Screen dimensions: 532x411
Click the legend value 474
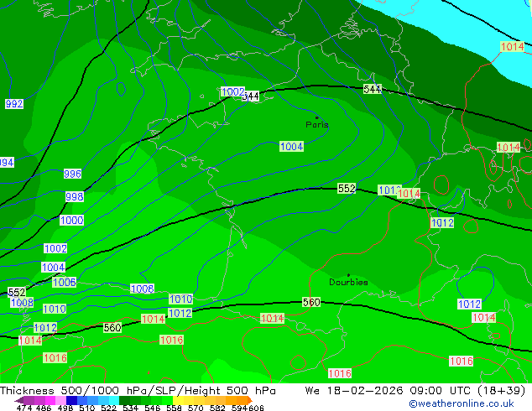coord(24,408)
